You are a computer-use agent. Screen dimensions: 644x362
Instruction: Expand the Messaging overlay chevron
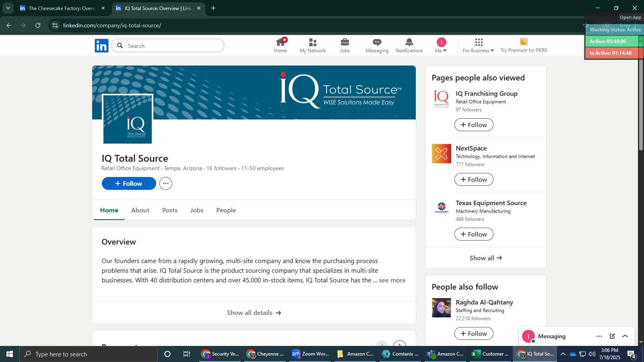[x=625, y=336]
